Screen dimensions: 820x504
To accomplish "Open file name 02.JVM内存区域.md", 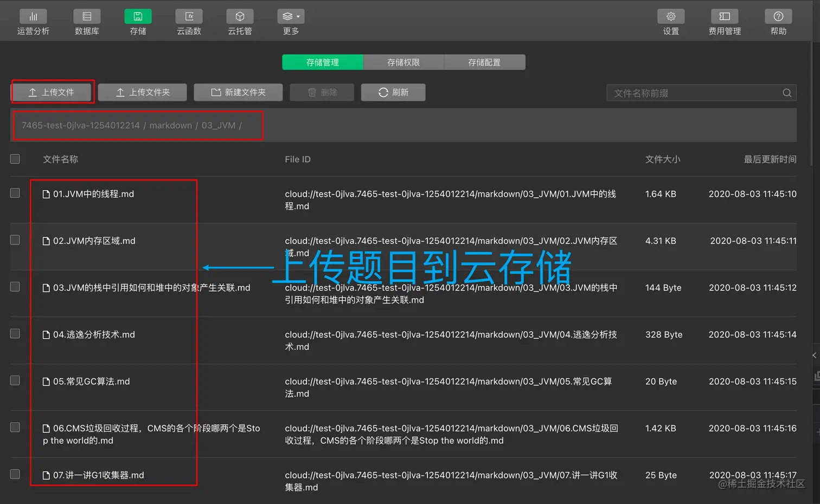I will [94, 241].
